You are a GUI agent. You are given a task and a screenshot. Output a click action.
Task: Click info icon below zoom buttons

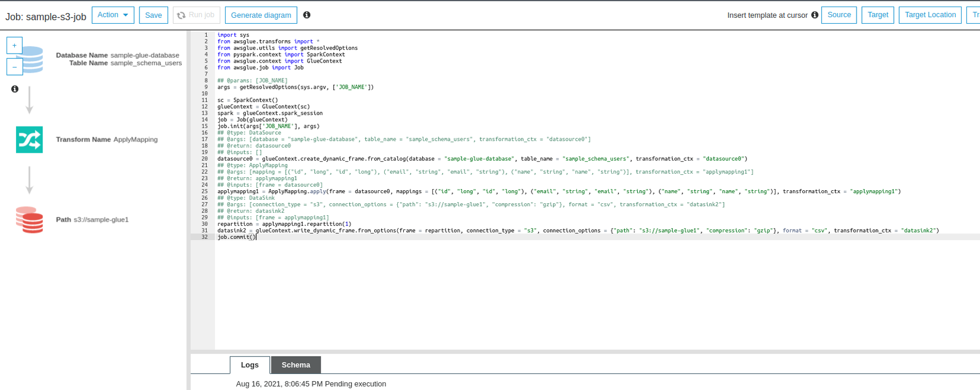pyautogui.click(x=15, y=89)
